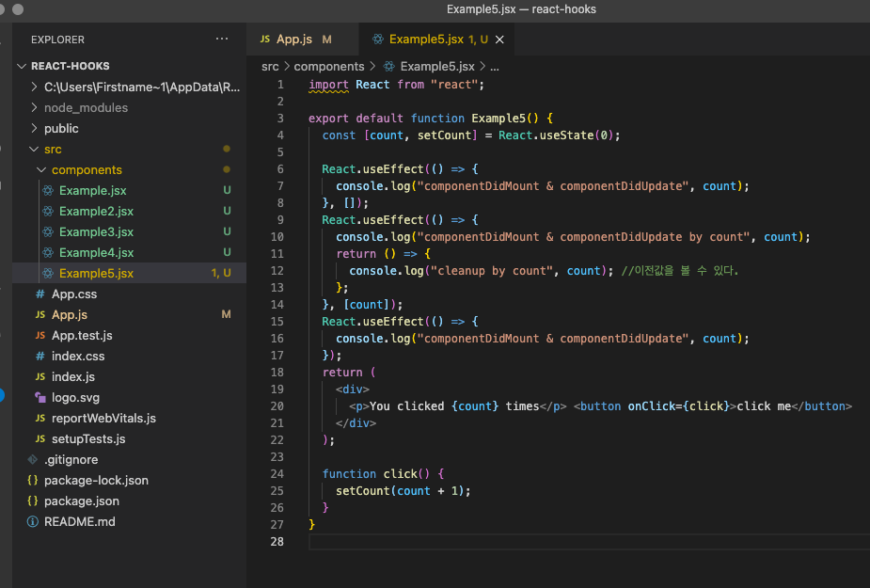Screen dimensions: 870x588
Task: Click the src breadcrumb segment
Action: pos(270,67)
